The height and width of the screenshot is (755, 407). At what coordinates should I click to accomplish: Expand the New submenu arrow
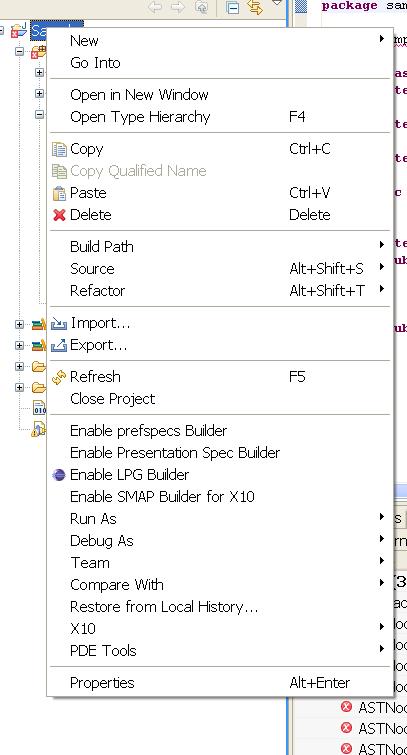[x=381, y=39]
